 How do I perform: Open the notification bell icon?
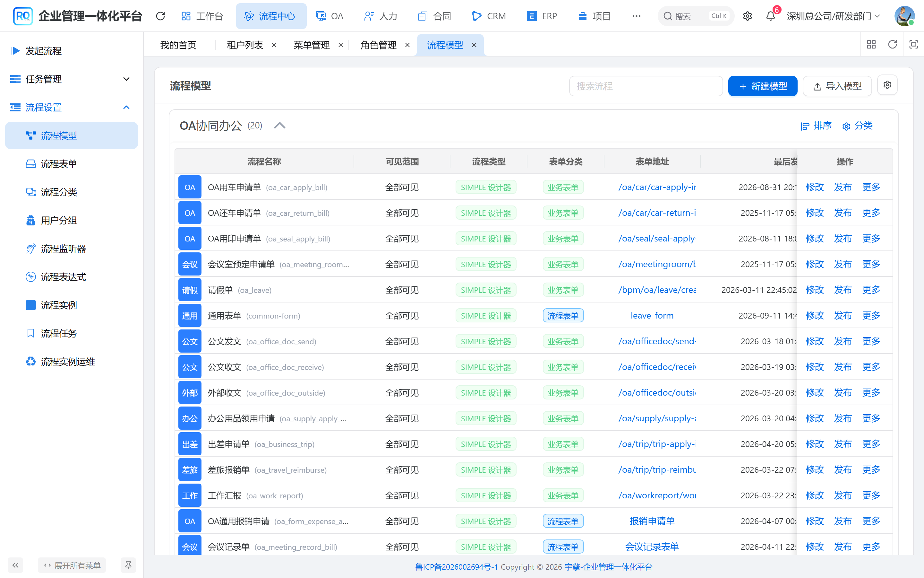[771, 16]
